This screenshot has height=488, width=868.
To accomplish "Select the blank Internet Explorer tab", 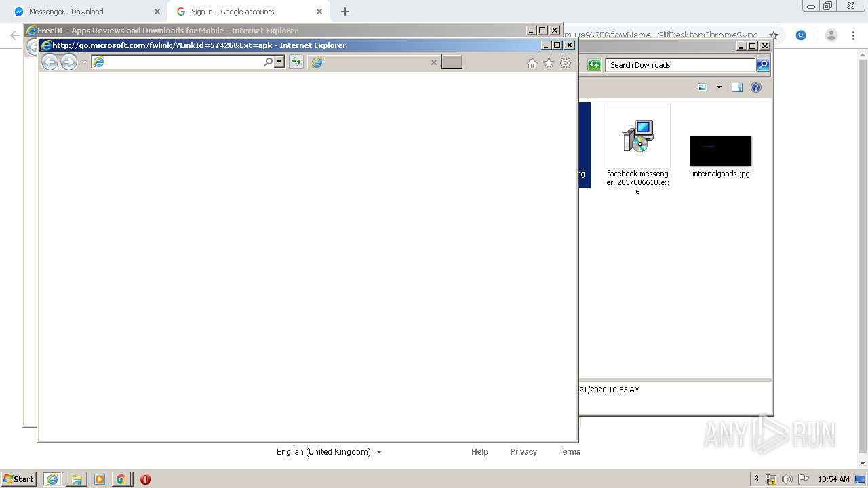I will pos(374,62).
